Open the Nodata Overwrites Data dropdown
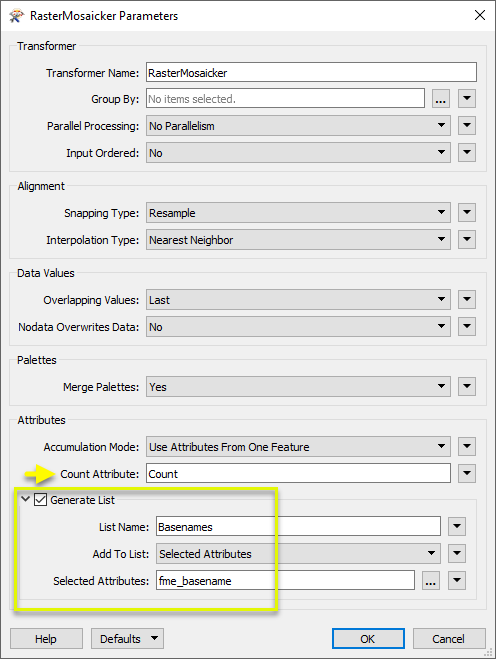Image resolution: width=496 pixels, height=659 pixels. point(298,327)
